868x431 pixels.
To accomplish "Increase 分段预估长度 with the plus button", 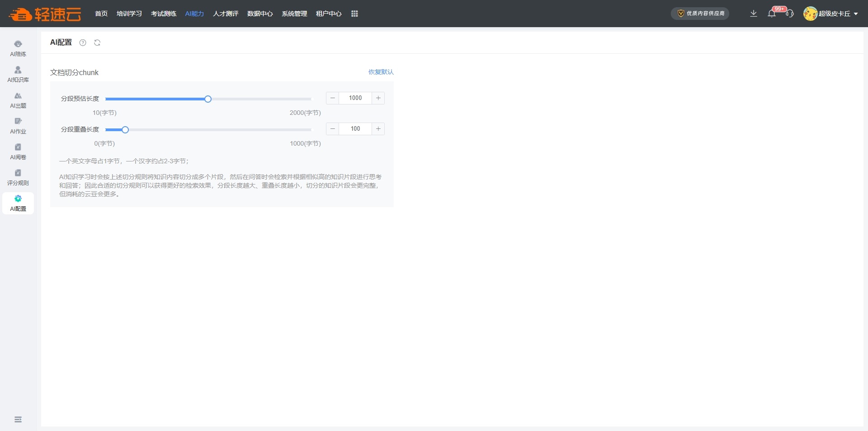I will pyautogui.click(x=378, y=98).
